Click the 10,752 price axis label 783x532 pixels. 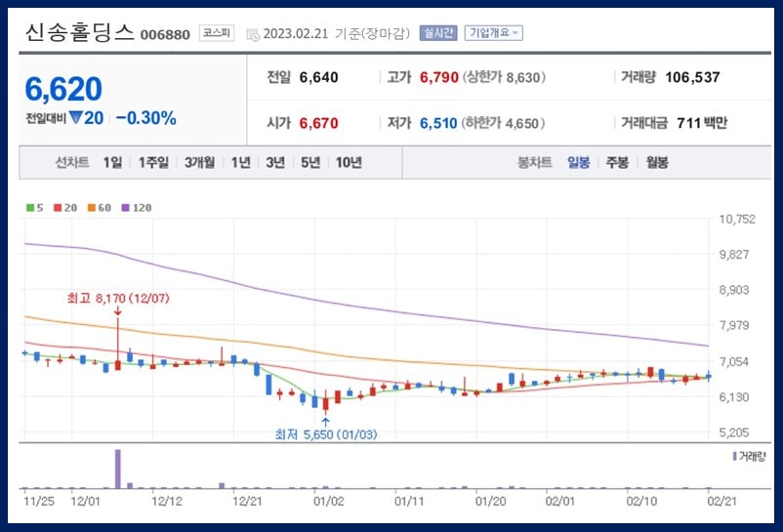coord(737,219)
